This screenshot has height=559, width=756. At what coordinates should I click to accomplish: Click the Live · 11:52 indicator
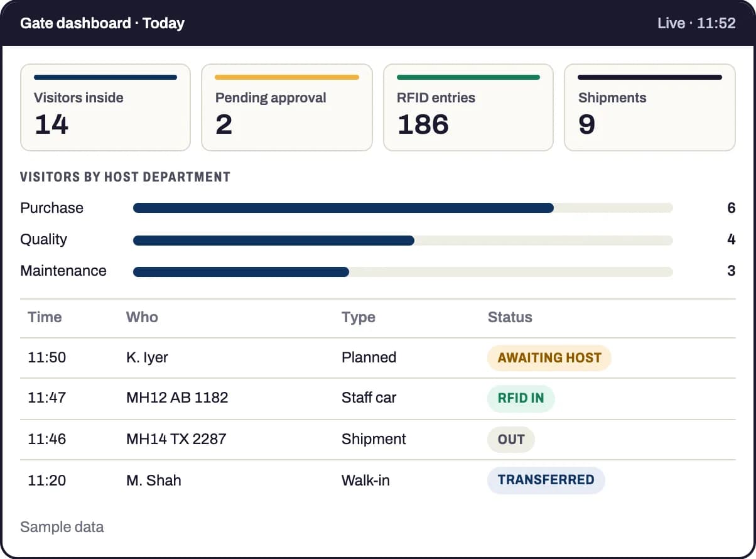click(696, 23)
